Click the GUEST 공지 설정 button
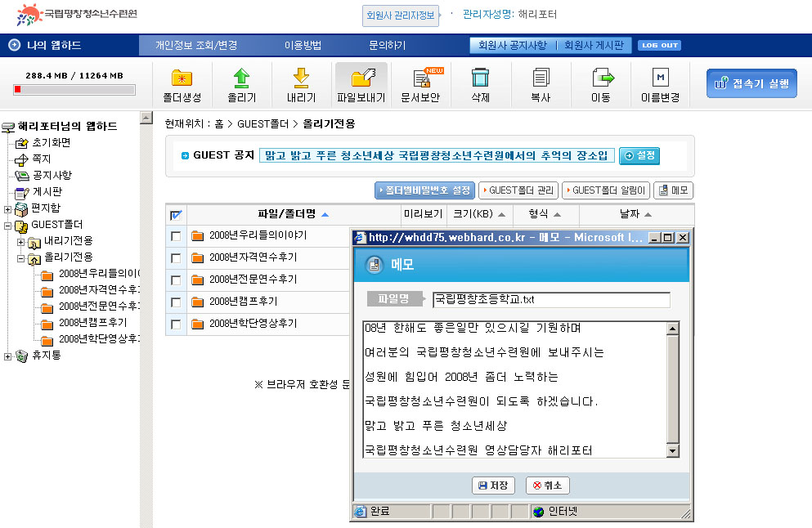 [639, 156]
